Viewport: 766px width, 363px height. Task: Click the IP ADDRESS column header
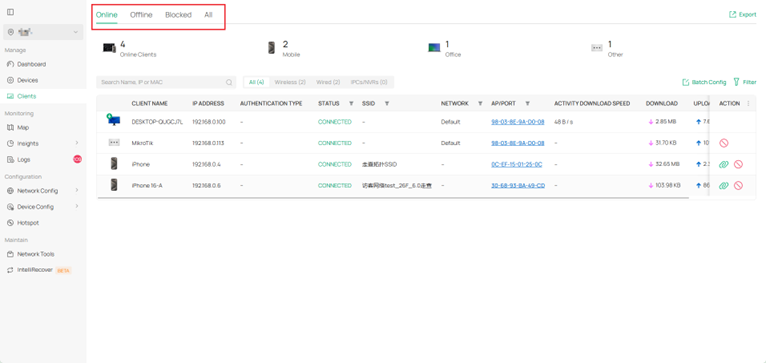pos(208,104)
